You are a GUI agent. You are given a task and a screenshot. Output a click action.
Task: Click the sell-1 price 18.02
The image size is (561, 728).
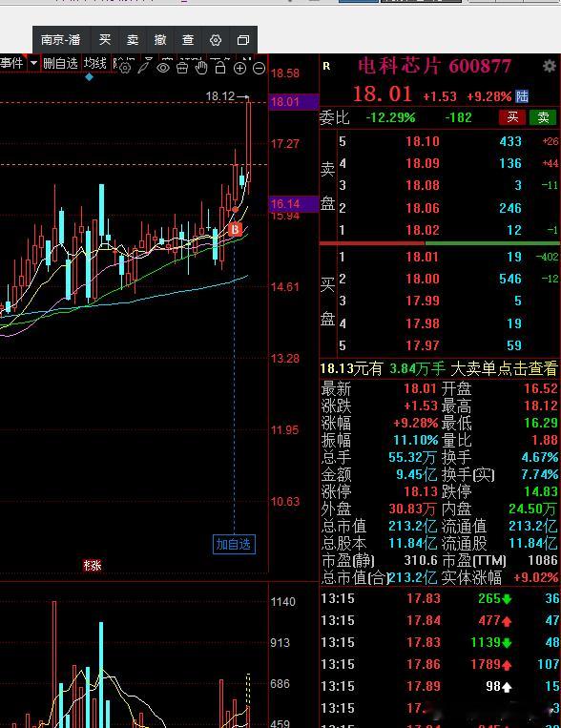pyautogui.click(x=423, y=230)
